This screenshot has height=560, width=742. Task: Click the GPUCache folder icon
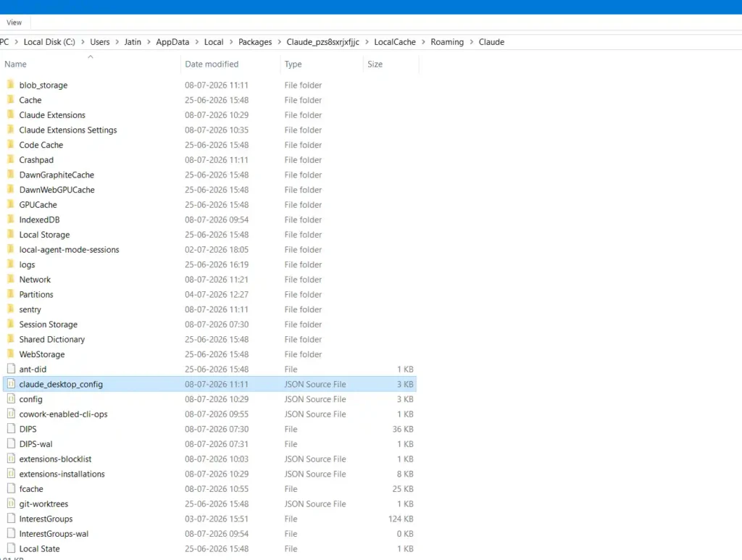[11, 204]
